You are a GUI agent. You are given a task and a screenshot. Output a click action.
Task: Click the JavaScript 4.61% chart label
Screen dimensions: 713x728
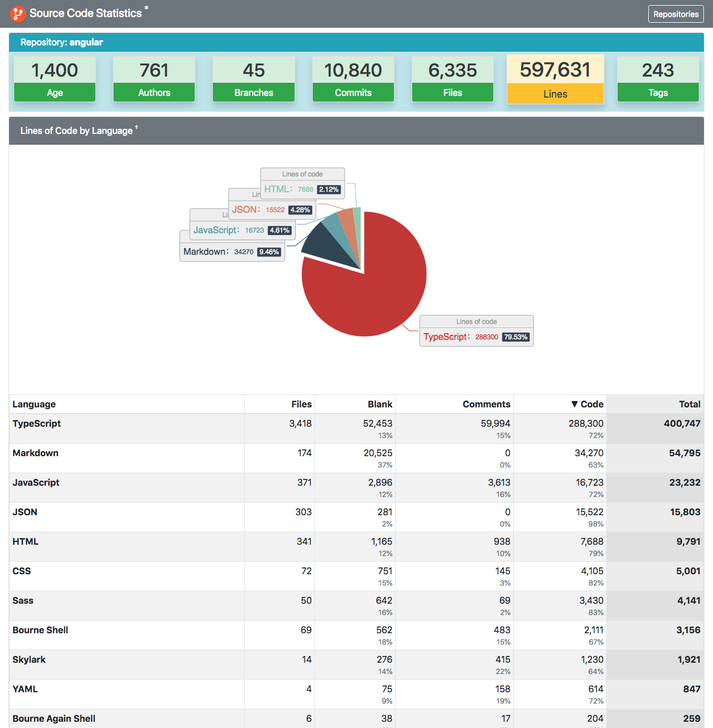(x=242, y=230)
